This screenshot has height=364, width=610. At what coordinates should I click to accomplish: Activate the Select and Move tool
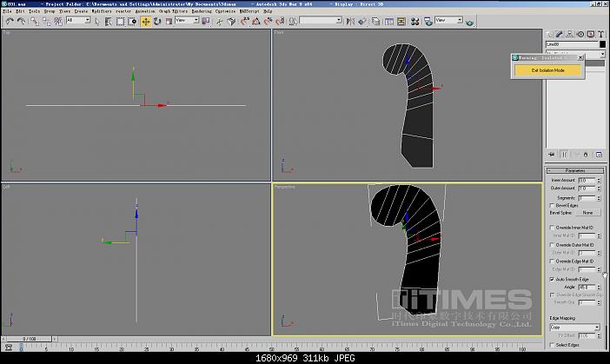tap(145, 22)
